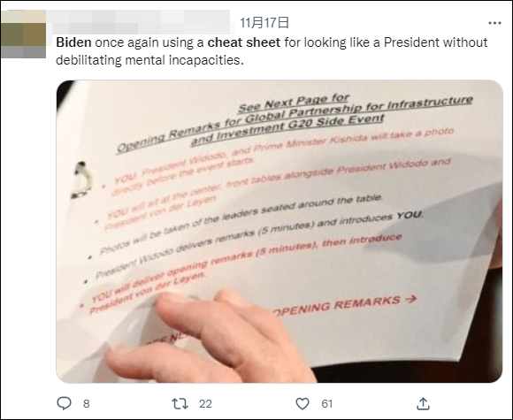Click the 11月17日 tweet date

click(264, 23)
